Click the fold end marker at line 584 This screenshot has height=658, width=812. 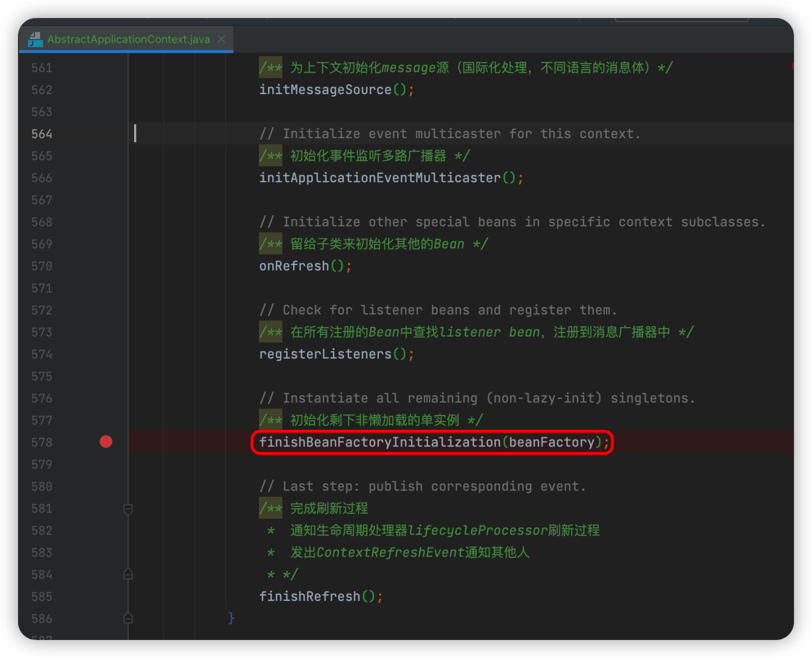tap(128, 574)
